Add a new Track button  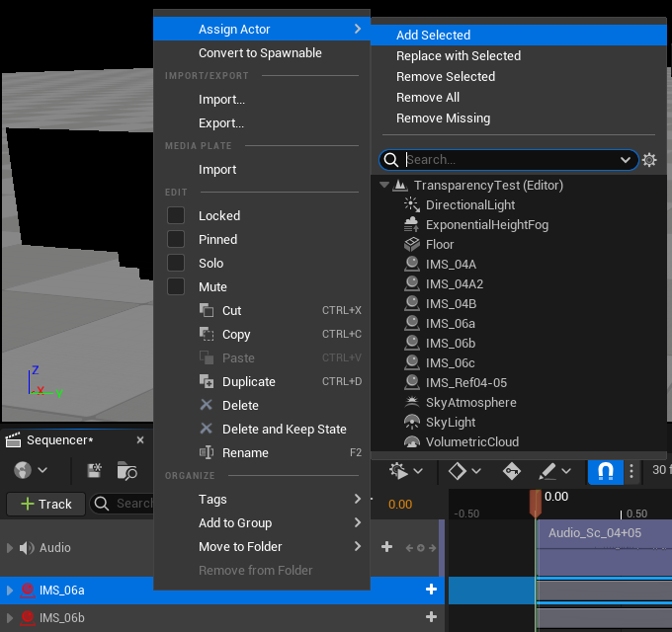pyautogui.click(x=46, y=504)
